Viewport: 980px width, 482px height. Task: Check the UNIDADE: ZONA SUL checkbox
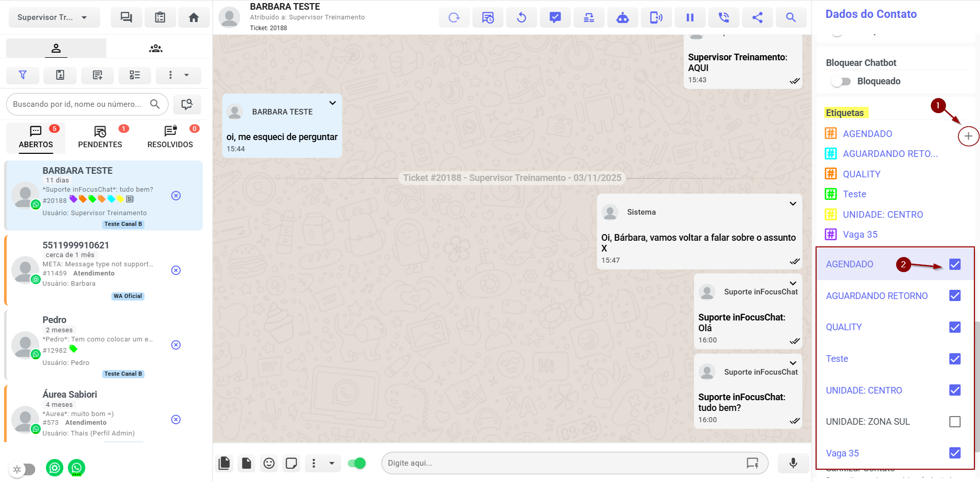pos(954,422)
